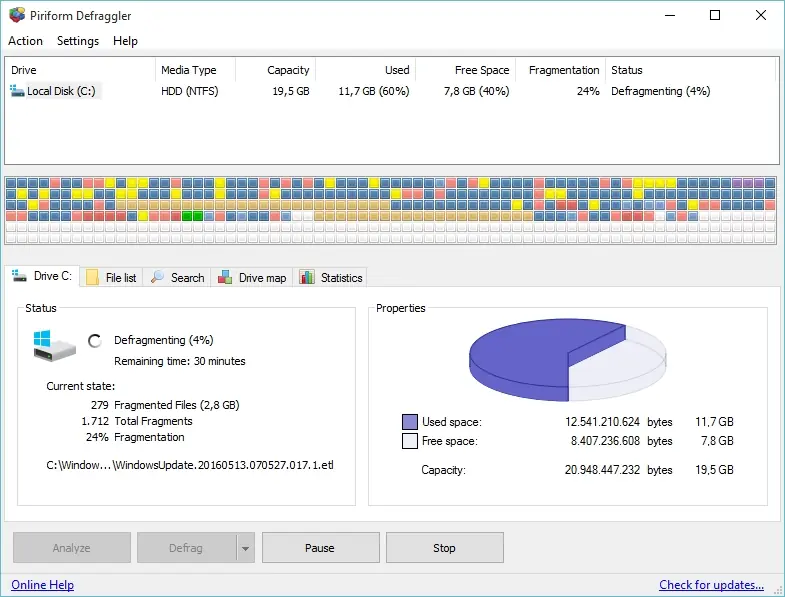Click the Drive C: tab icon
Screen dimensions: 785x597
click(x=19, y=276)
